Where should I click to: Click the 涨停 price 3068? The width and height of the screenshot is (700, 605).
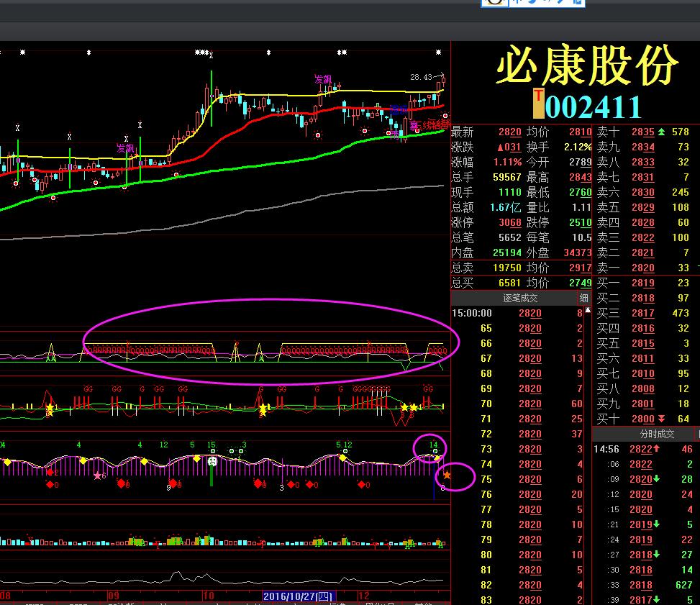coord(510,222)
